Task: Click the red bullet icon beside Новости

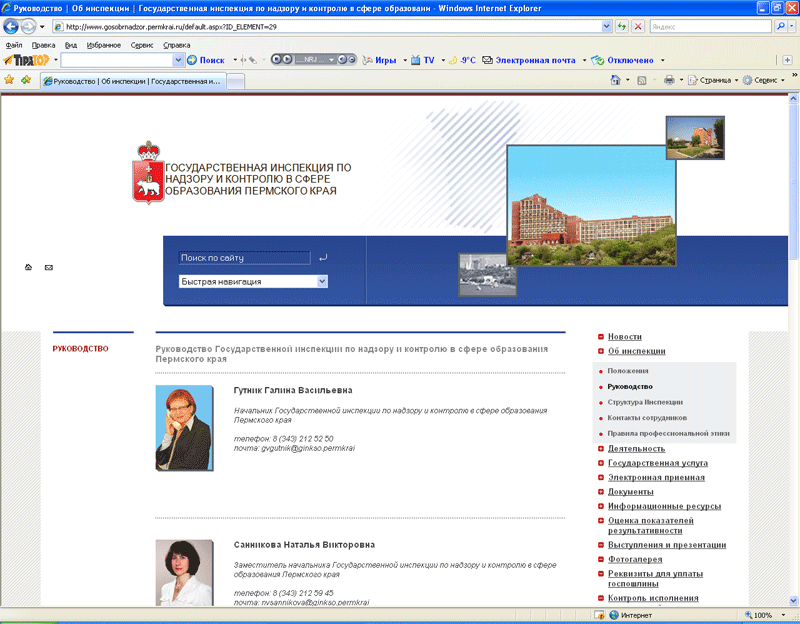Action: (x=601, y=337)
